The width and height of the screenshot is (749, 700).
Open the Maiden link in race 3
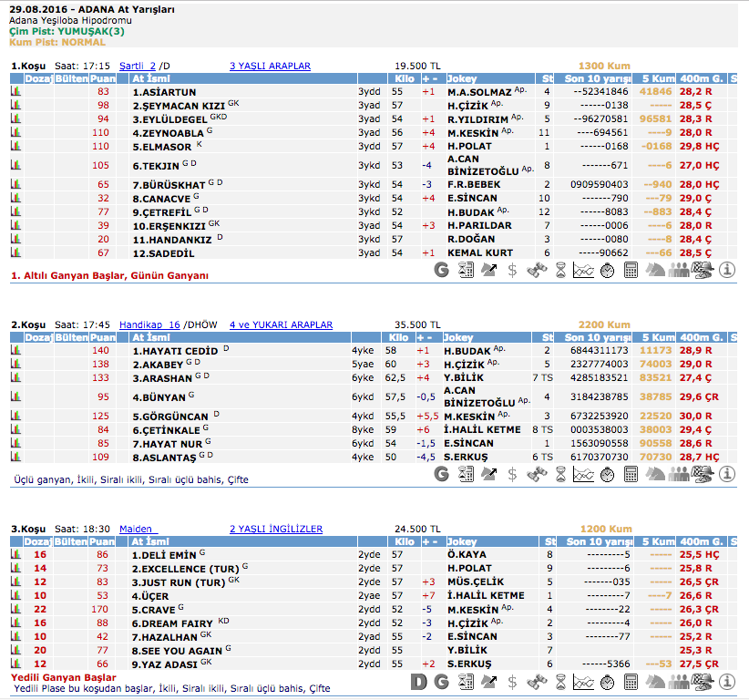pos(139,529)
